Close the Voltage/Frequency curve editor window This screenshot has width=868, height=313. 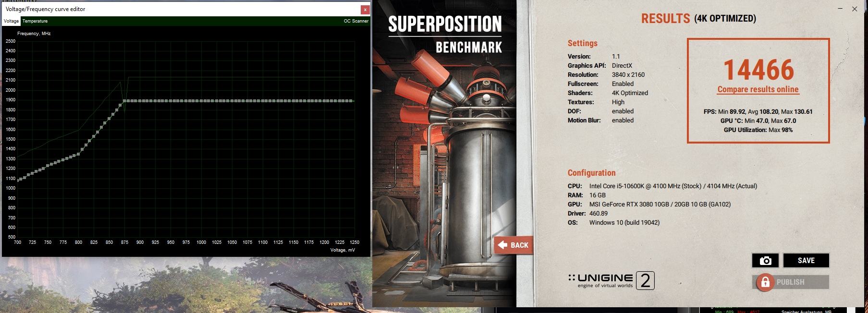point(365,9)
